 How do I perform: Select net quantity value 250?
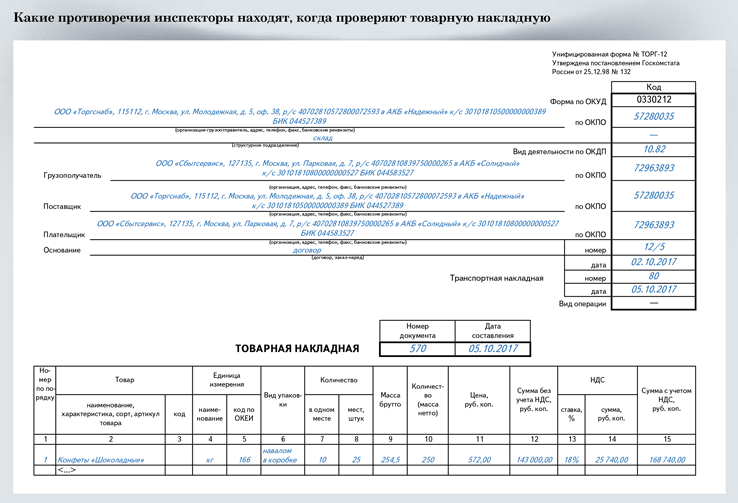[428, 460]
